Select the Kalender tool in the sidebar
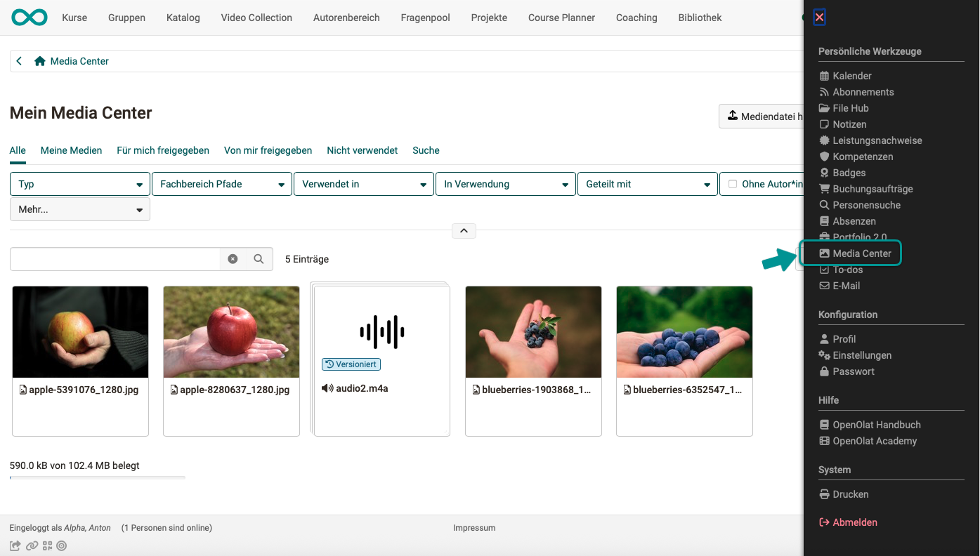The width and height of the screenshot is (980, 556). point(849,75)
